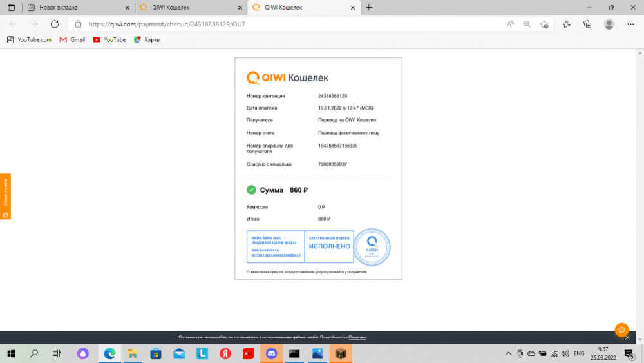The width and height of the screenshot is (644, 363).
Task: Go forward to next page
Action: (x=33, y=24)
